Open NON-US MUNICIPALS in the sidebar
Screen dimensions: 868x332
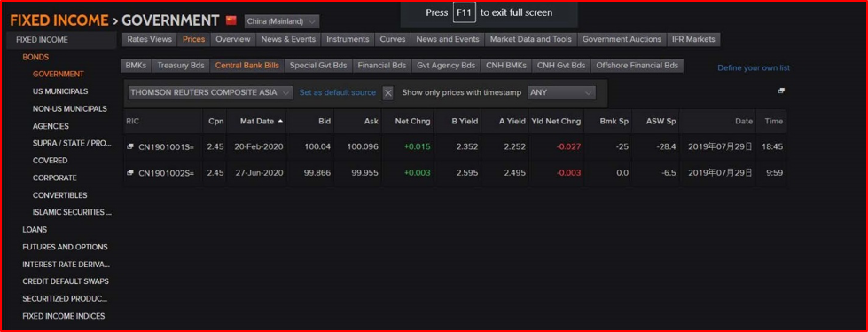coord(70,109)
